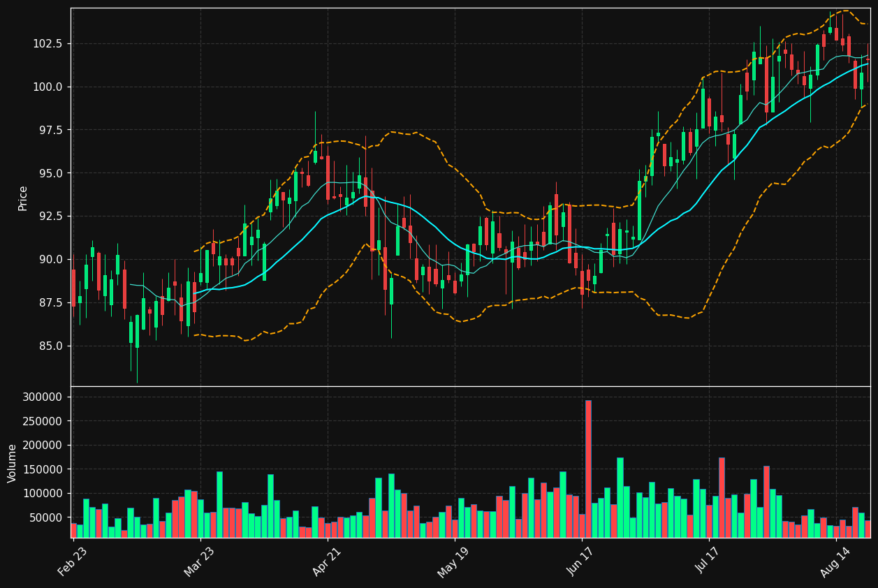The image size is (878, 588).
Task: Click the tall red volume bar after Jul 17
Action: 722,497
